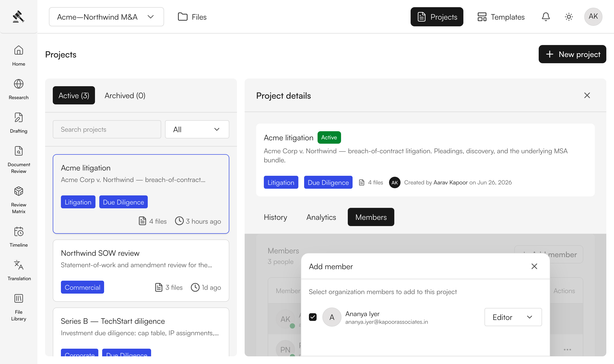Screen dimensions: 614x364
Task: Click the Search projects field
Action: pyautogui.click(x=107, y=129)
